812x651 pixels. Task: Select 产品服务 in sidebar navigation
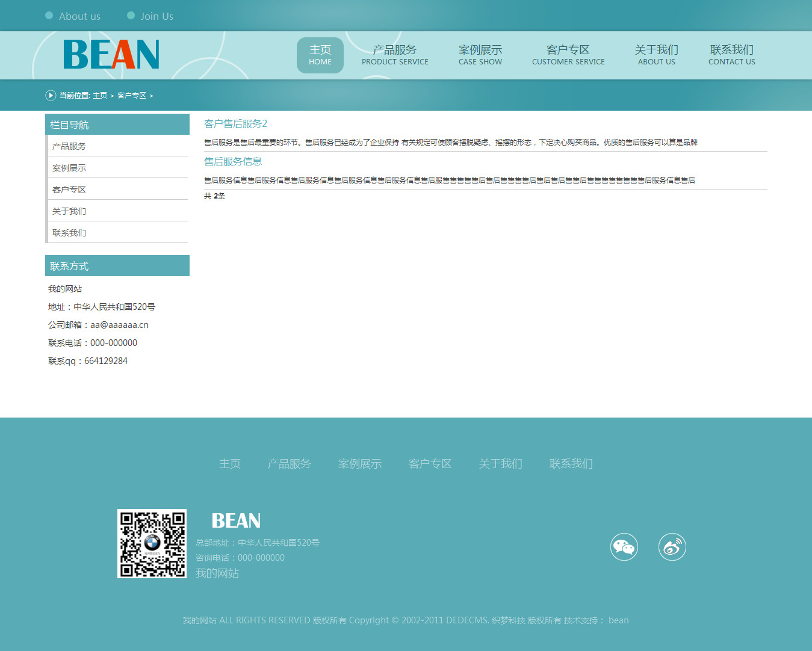coord(69,146)
